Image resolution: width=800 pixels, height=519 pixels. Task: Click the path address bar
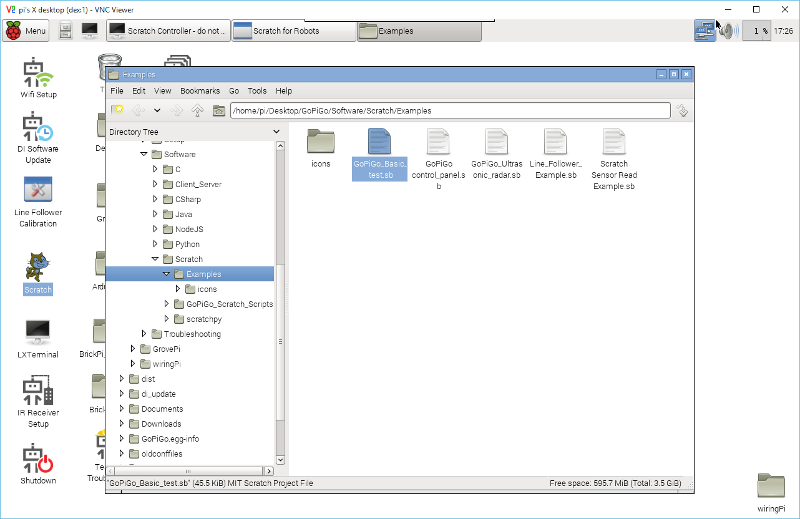[x=450, y=111]
